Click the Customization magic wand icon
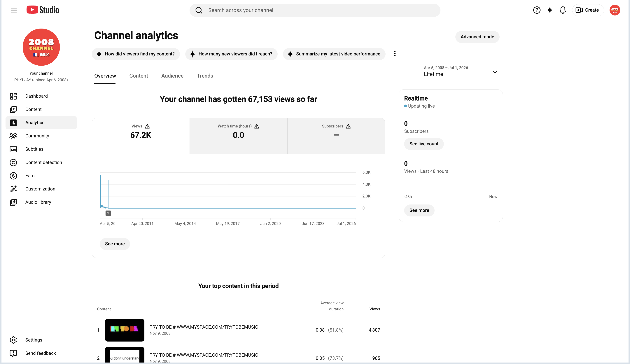630x364 pixels. (13, 189)
